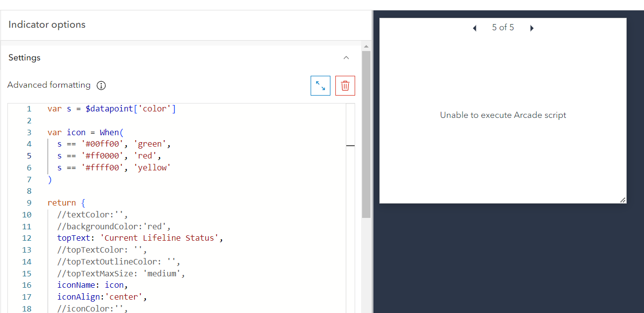Click the '5 of 5' page counter
The image size is (644, 313).
pyautogui.click(x=503, y=27)
